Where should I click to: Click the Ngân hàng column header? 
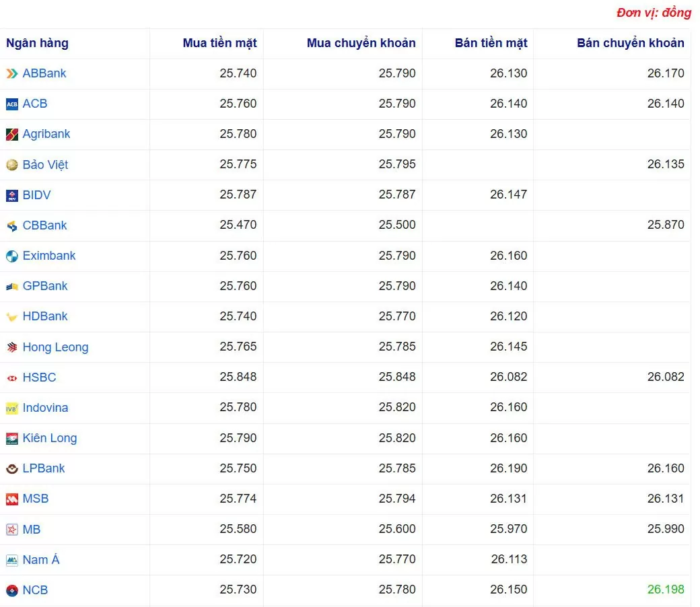[x=38, y=43]
